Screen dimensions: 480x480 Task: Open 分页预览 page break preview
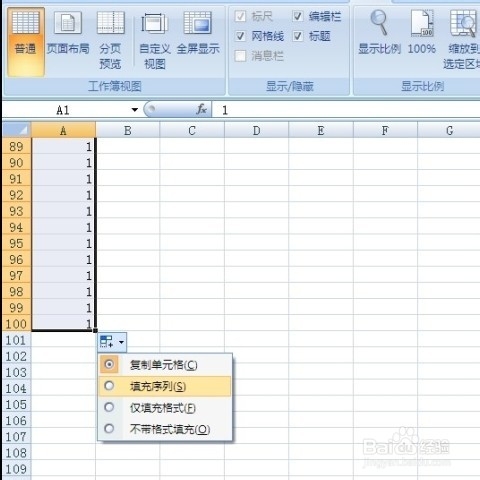pos(110,40)
